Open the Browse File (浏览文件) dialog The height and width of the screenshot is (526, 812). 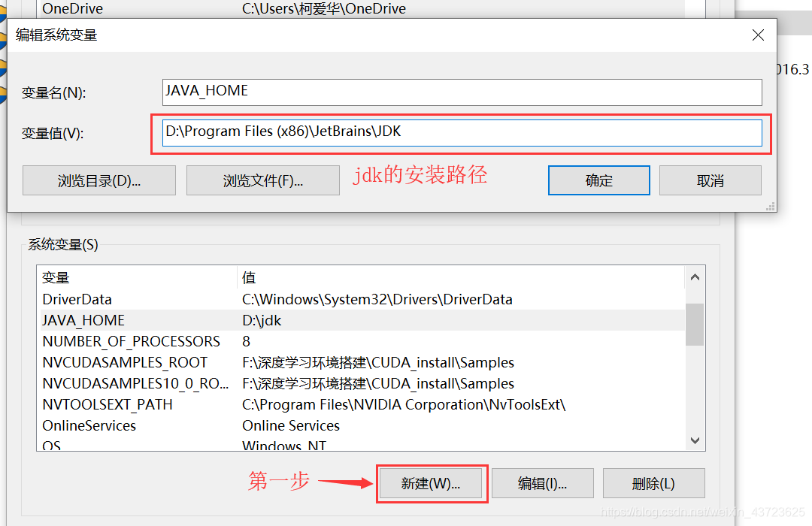(262, 180)
